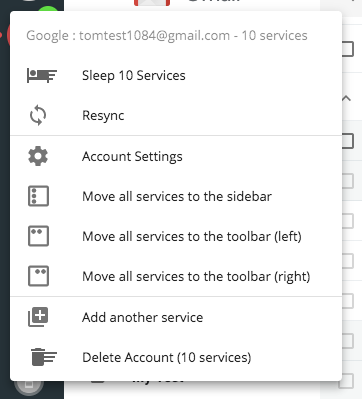Choose Delete Account (10 services)
Screen dimensions: 362x399
click(x=176, y=357)
